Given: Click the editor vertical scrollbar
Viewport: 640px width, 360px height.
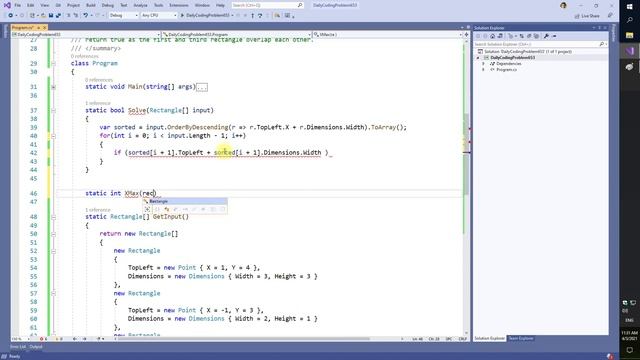Looking at the screenshot, I should 466,188.
